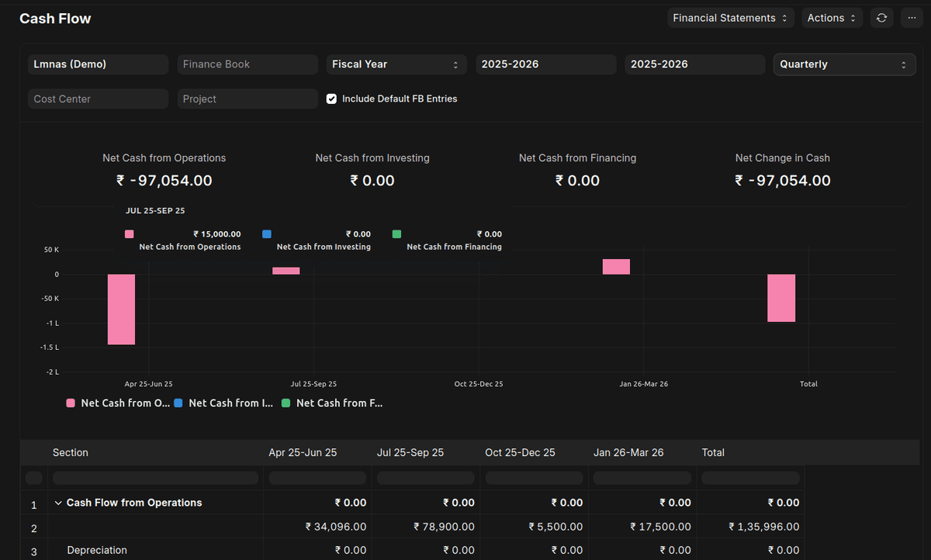Open the Actions dropdown menu
Screen dimensions: 931x560
coord(832,18)
